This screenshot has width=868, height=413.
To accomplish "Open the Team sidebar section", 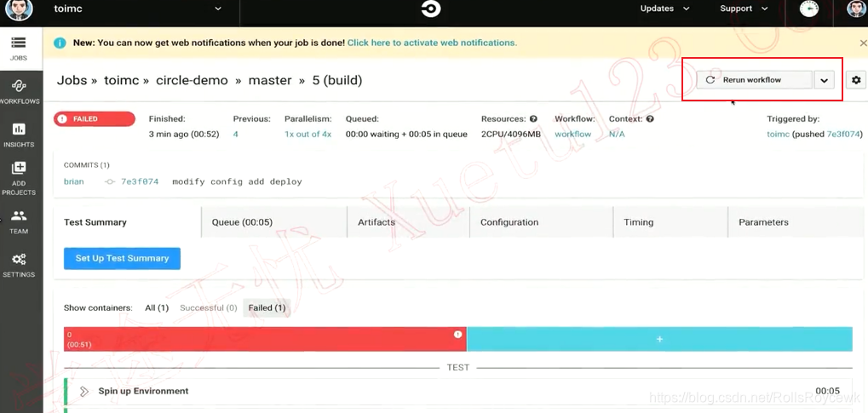I will click(x=19, y=222).
